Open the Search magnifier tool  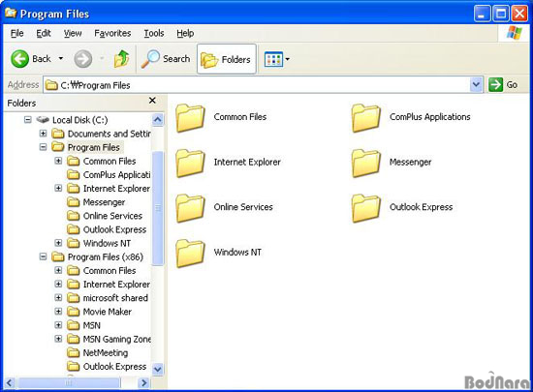[x=166, y=59]
